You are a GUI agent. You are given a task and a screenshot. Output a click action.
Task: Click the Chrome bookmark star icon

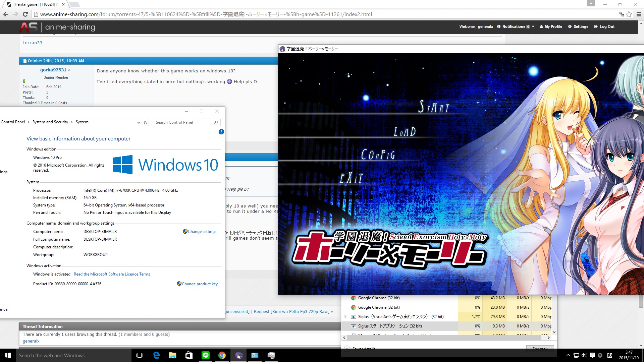[x=629, y=14]
